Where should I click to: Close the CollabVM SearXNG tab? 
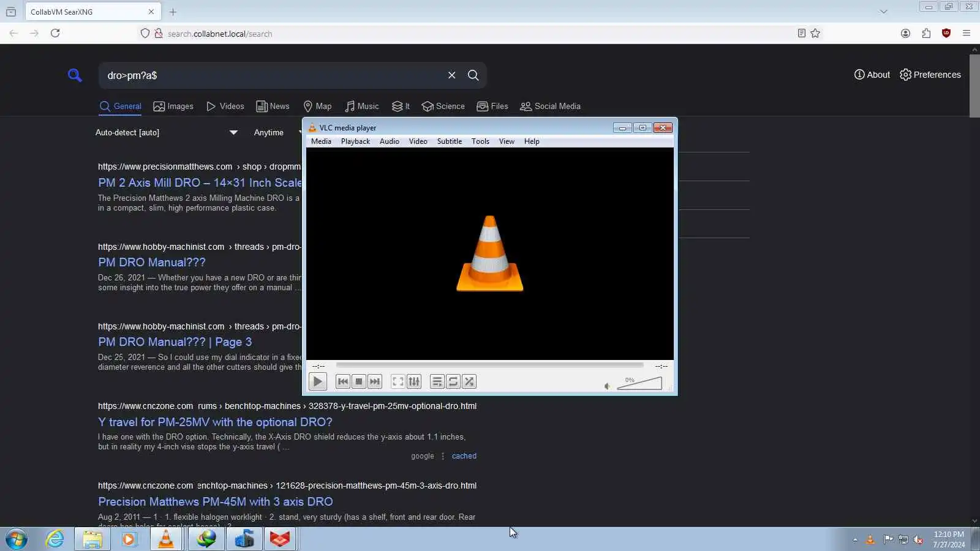(151, 12)
